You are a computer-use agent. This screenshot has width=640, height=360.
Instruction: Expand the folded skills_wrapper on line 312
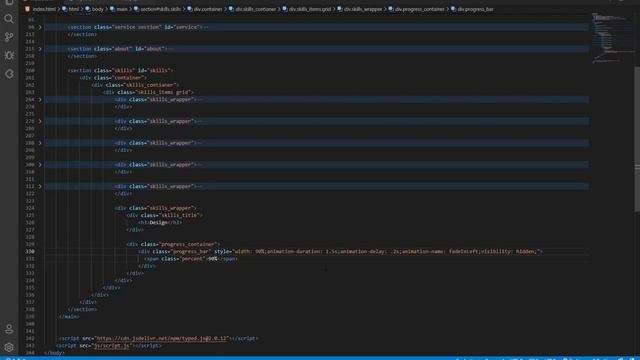click(40, 186)
